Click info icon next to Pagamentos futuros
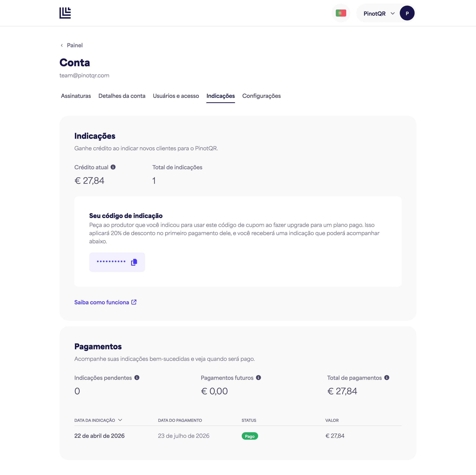476x475 pixels. (258, 378)
